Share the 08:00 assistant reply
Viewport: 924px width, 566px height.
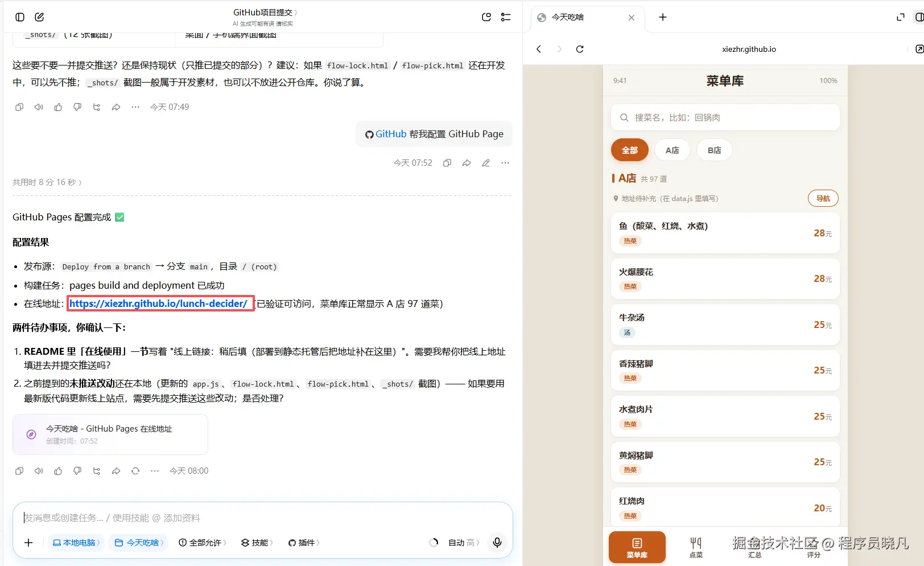coord(116,471)
